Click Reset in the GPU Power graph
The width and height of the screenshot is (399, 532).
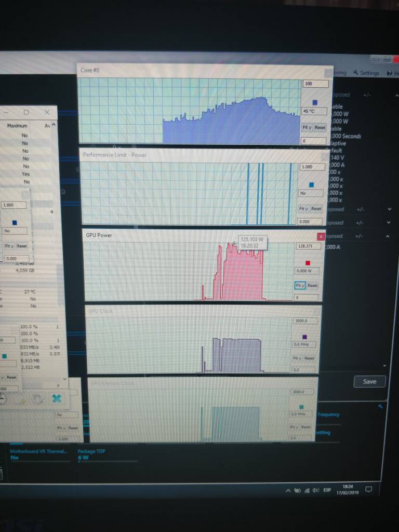tap(312, 285)
